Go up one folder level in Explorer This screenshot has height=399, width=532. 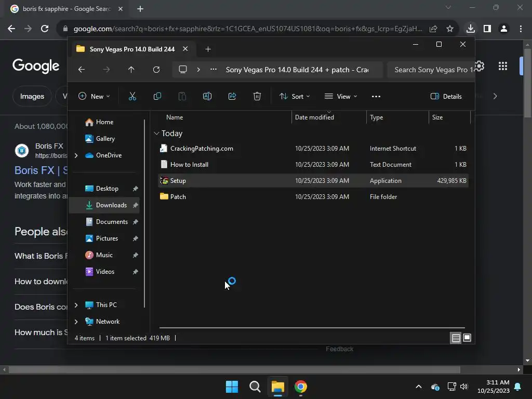pos(131,70)
